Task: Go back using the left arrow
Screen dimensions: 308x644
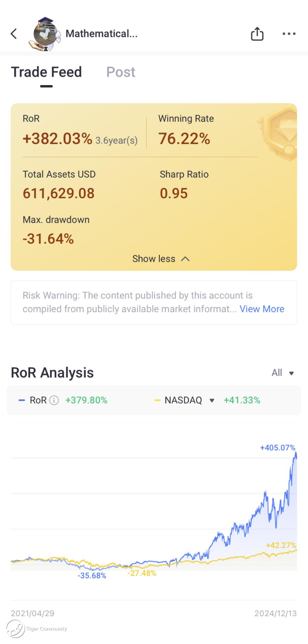Action: [x=14, y=34]
